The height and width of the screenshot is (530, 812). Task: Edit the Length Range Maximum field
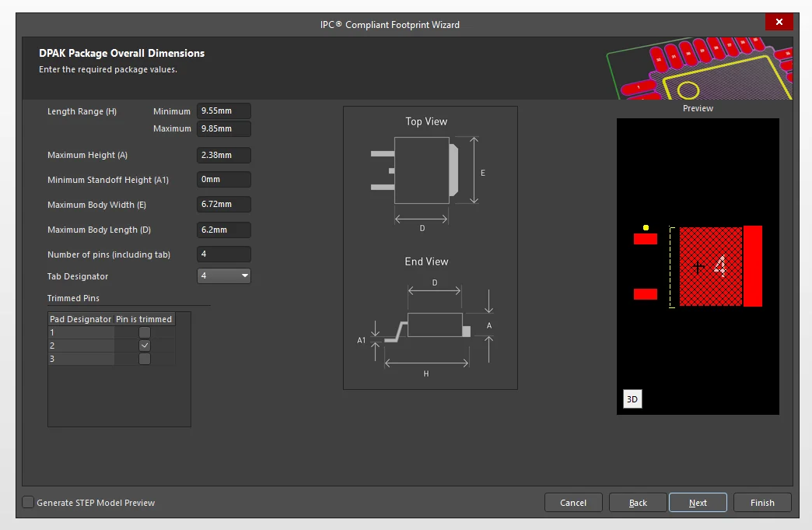click(x=224, y=128)
